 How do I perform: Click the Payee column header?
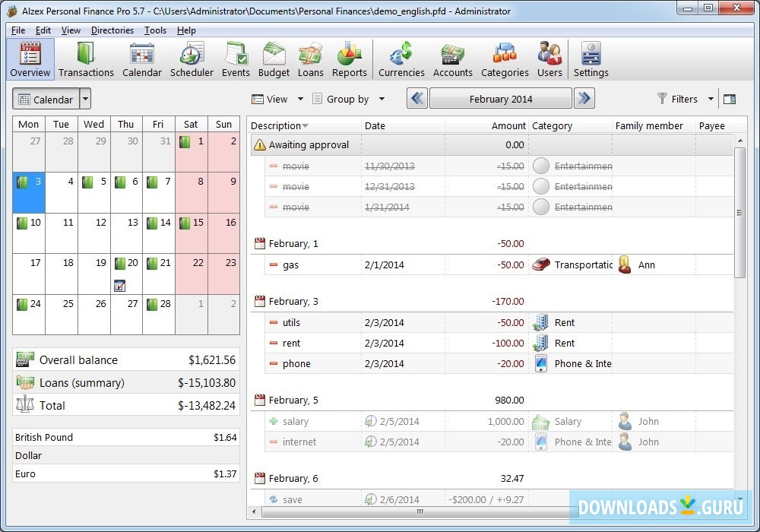pos(715,125)
